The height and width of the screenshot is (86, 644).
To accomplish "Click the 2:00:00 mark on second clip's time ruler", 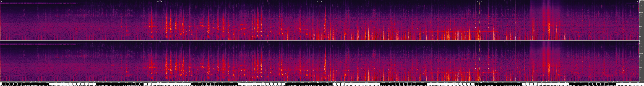I will [254, 83].
